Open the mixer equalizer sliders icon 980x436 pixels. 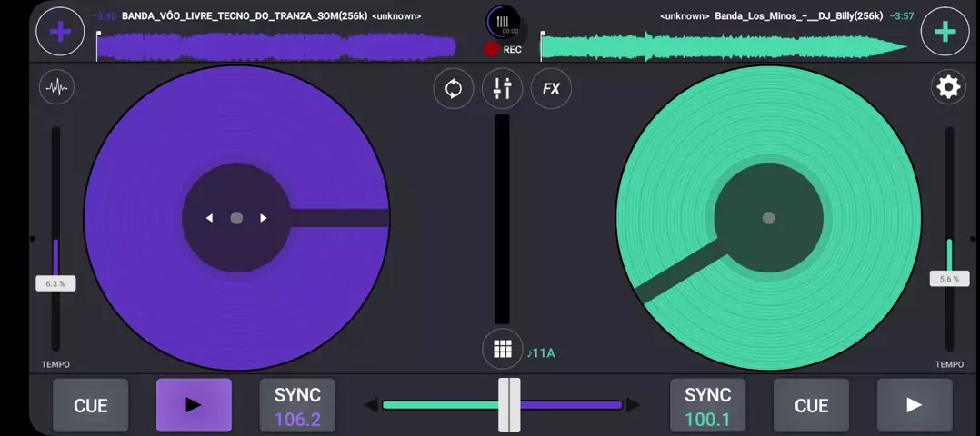[x=502, y=88]
